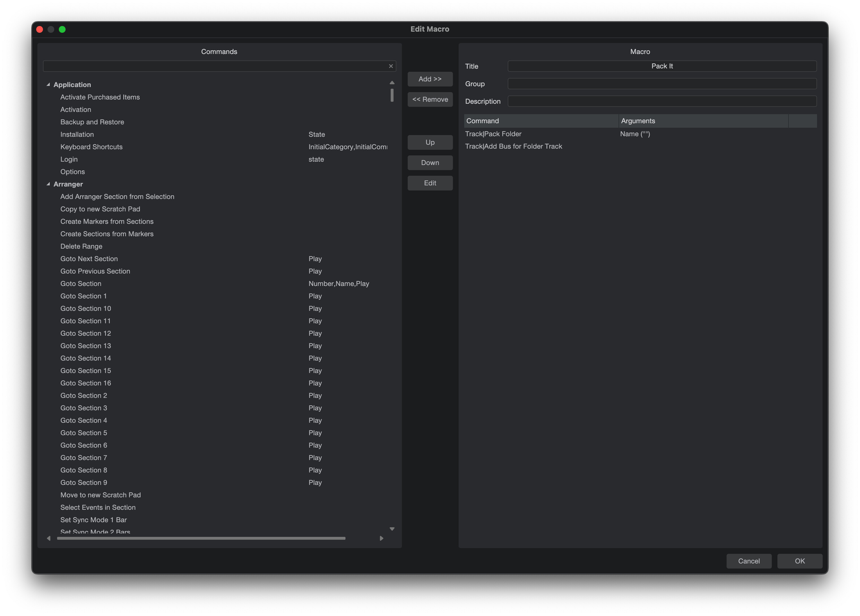This screenshot has width=860, height=616.
Task: Select Goto Next Section command
Action: (x=89, y=259)
